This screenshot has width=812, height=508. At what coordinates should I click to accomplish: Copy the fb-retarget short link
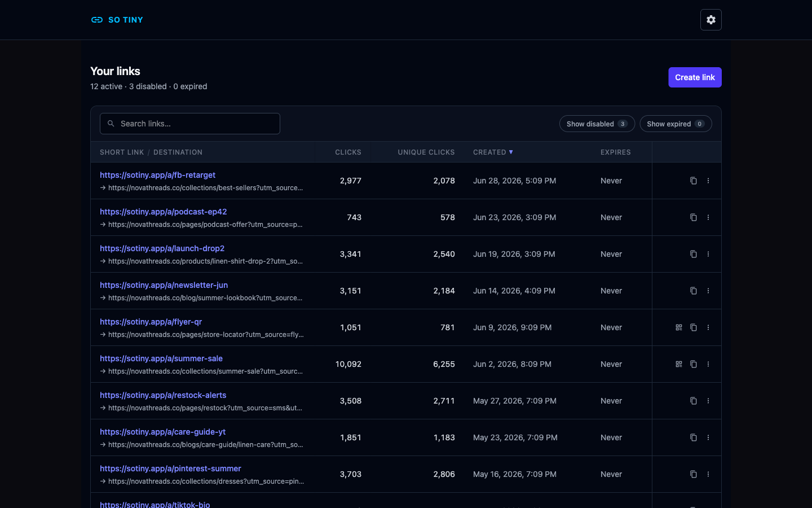[694, 181]
